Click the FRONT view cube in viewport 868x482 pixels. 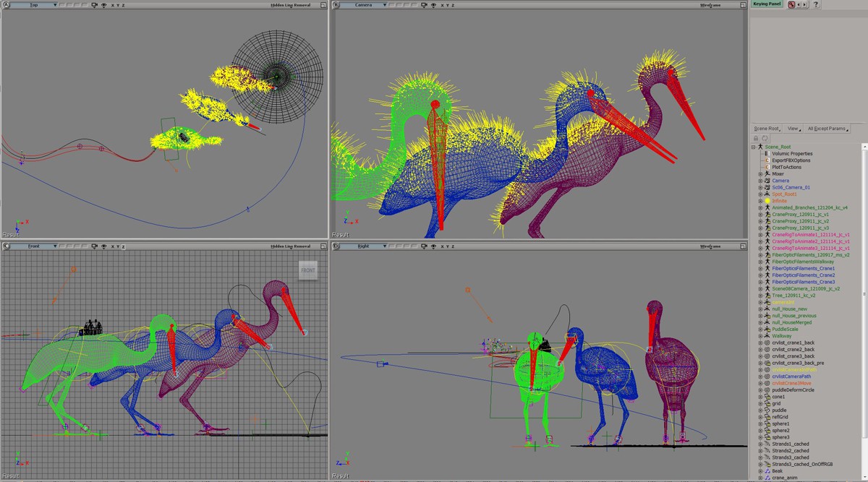click(x=307, y=270)
